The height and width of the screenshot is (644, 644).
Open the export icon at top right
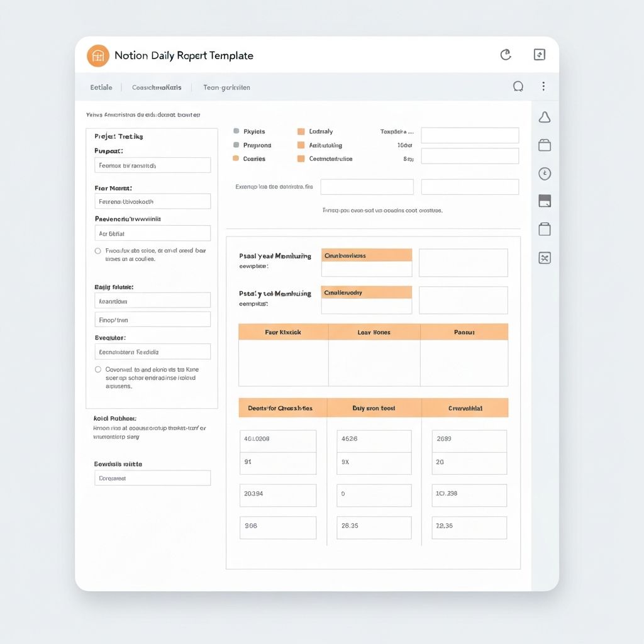click(x=539, y=55)
